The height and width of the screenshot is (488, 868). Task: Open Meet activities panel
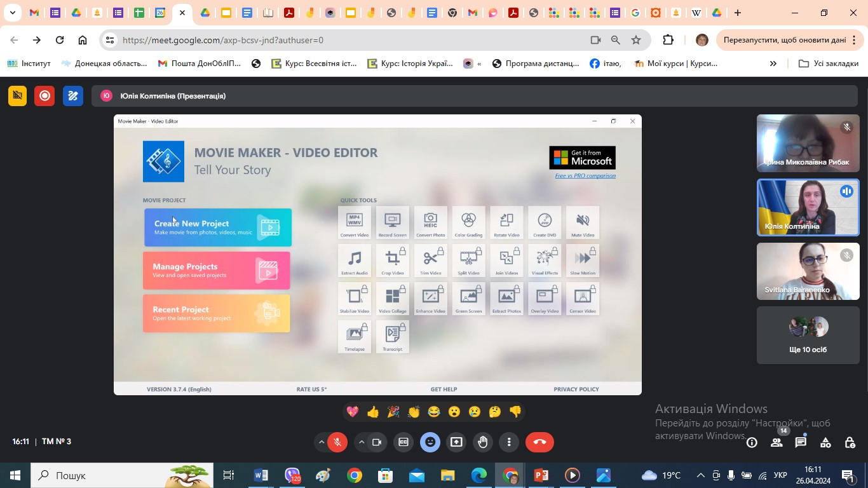point(825,442)
